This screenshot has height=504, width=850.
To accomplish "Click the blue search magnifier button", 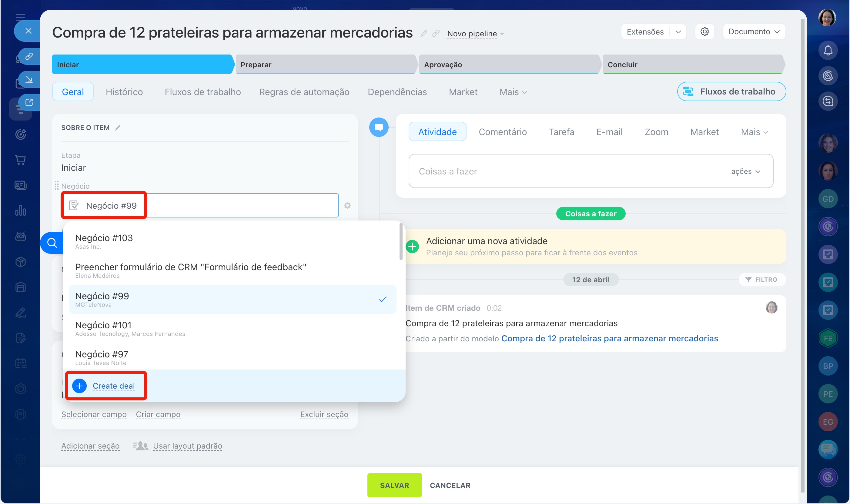I will tap(52, 243).
